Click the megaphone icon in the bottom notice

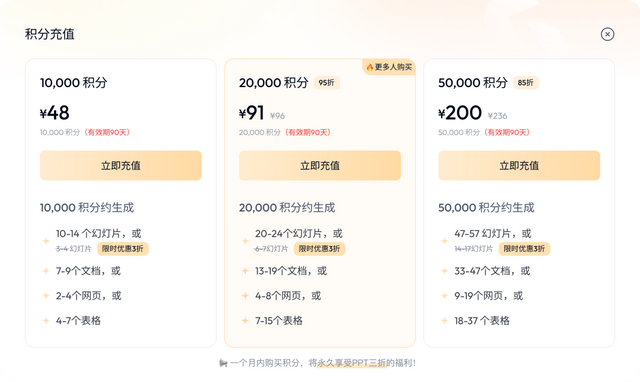click(223, 363)
